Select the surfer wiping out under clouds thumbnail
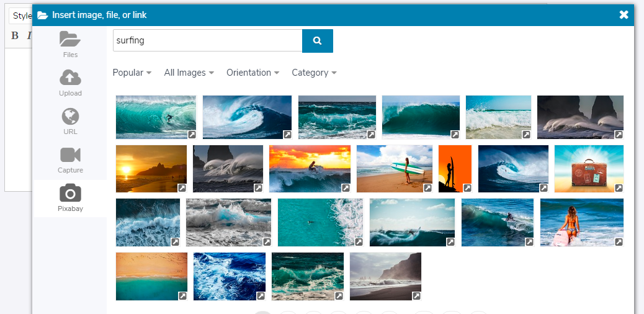Viewport: 644px width, 314px height. tap(412, 222)
